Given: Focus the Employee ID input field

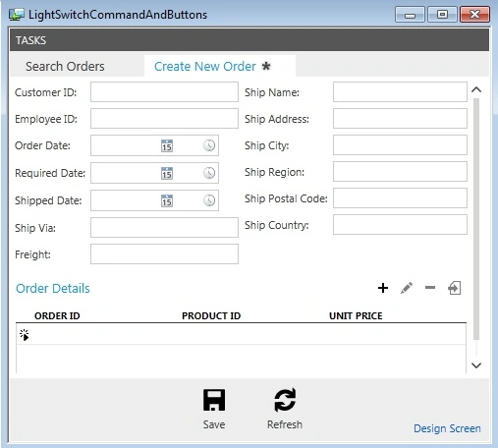Looking at the screenshot, I should pyautogui.click(x=164, y=118).
